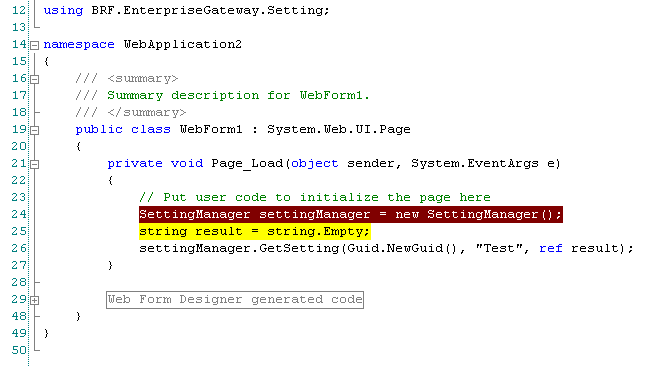Click line number 25 in the margin

[x=19, y=231]
